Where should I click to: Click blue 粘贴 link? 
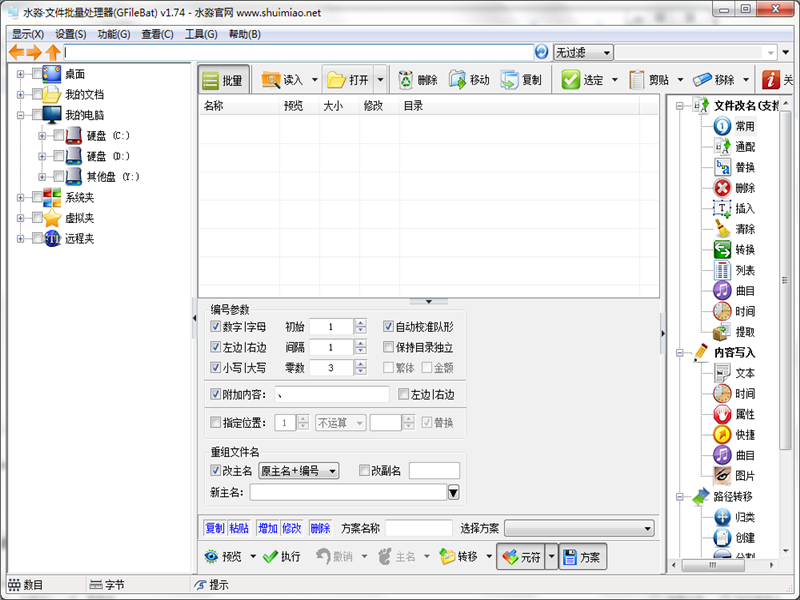click(239, 528)
